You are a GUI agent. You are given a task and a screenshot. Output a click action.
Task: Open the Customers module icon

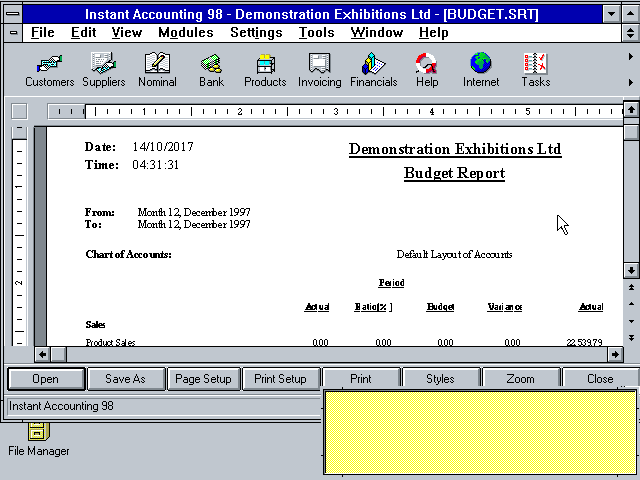49,70
